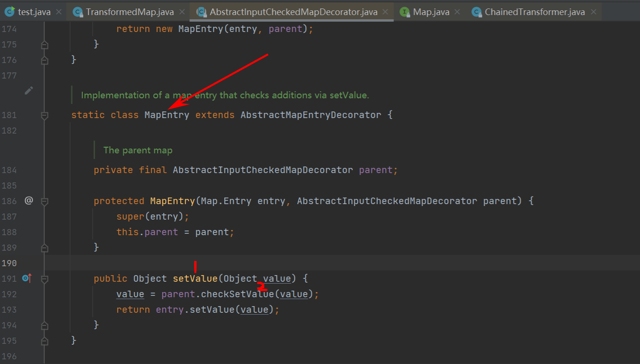Screen dimensions: 640x364
Task: Close the test.java tab
Action: 59,12
